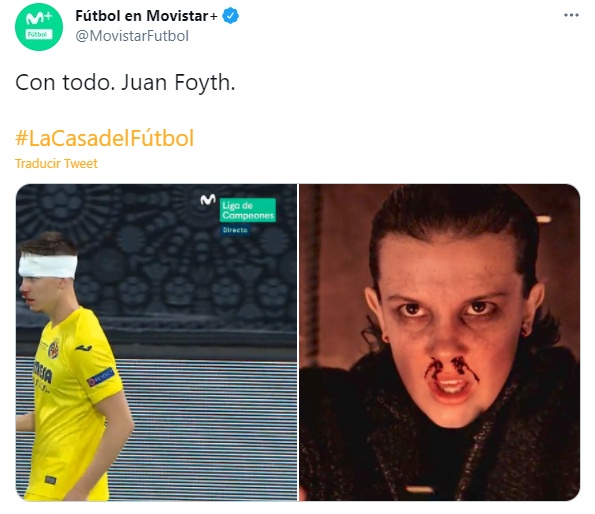Click the Movistar M watermark in the photo

208,199
